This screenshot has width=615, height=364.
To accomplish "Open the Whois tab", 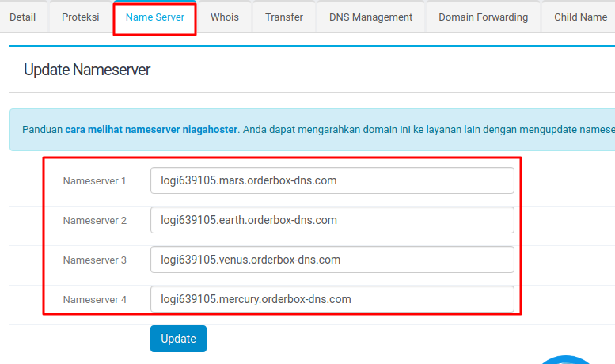I will pos(224,17).
